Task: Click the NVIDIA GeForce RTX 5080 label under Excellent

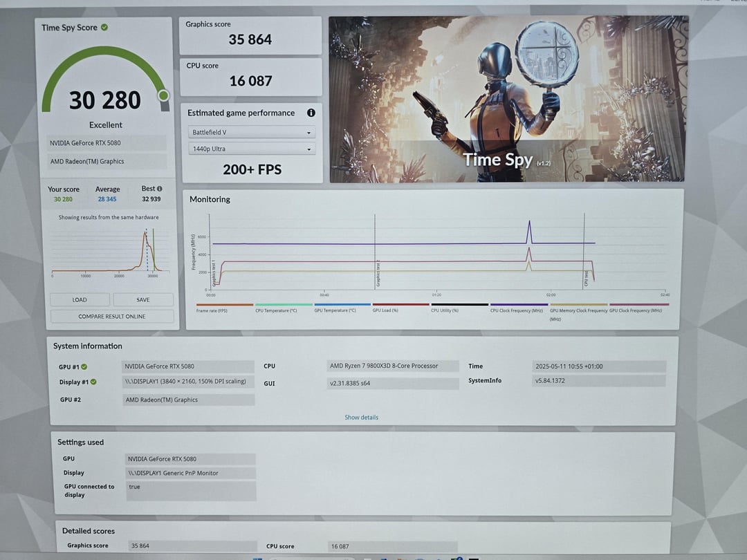Action: 107,143
